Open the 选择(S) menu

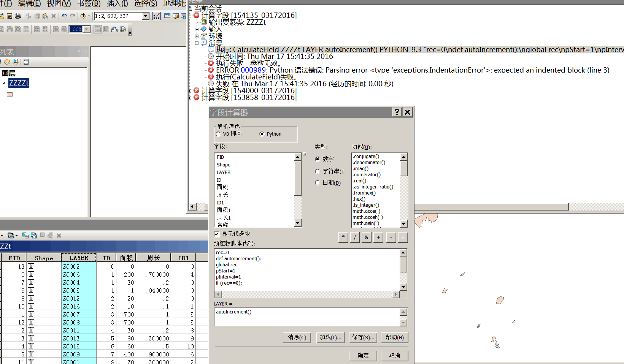tap(146, 3)
